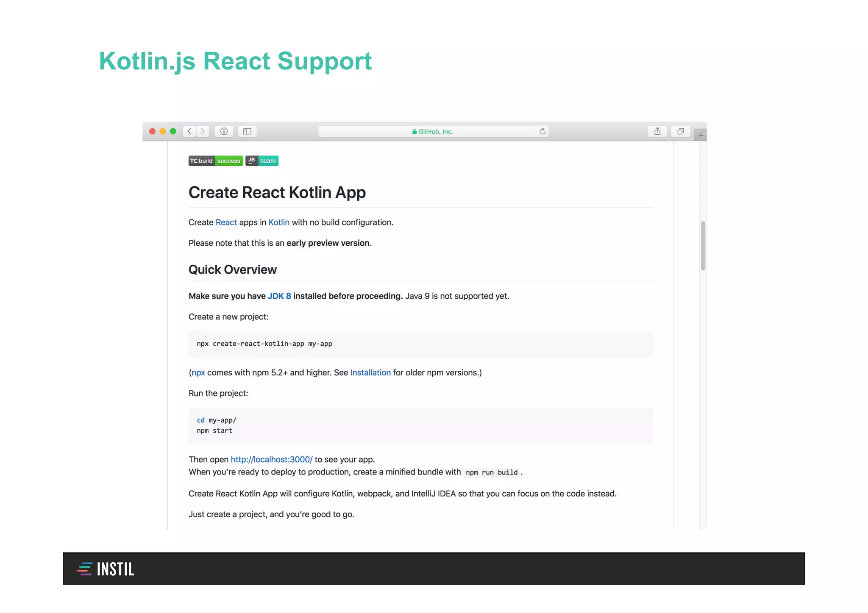The image size is (868, 613).
Task: Click 'Just create a project, and you're good to go.'
Action: coord(271,514)
